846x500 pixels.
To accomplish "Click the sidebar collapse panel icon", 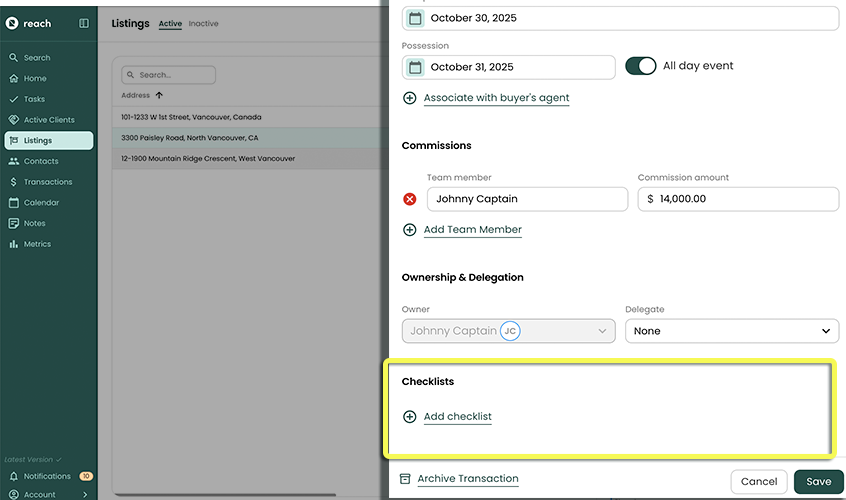I will pyautogui.click(x=83, y=23).
